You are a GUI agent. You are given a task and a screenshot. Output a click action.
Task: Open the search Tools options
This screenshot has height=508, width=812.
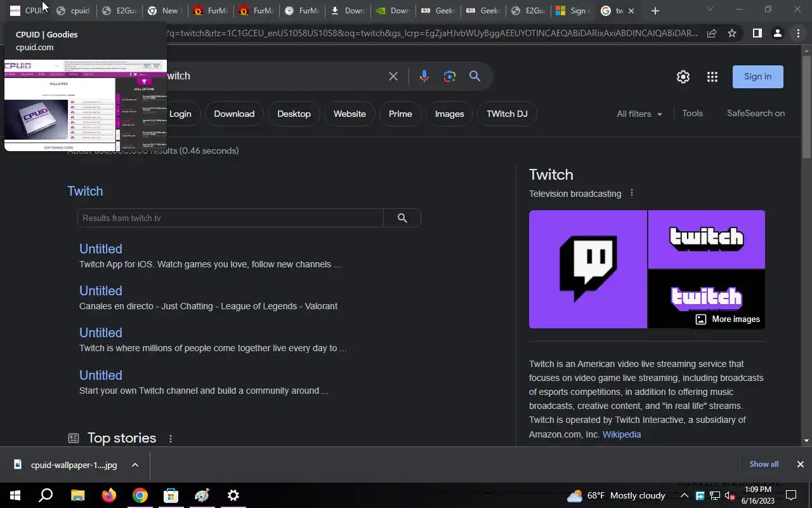click(692, 113)
